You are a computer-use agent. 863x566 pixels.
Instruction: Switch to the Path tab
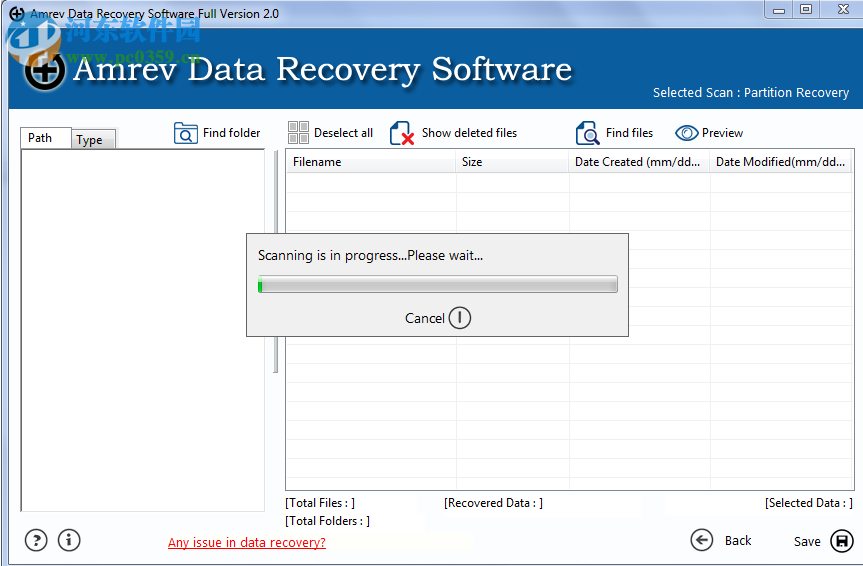coord(46,138)
